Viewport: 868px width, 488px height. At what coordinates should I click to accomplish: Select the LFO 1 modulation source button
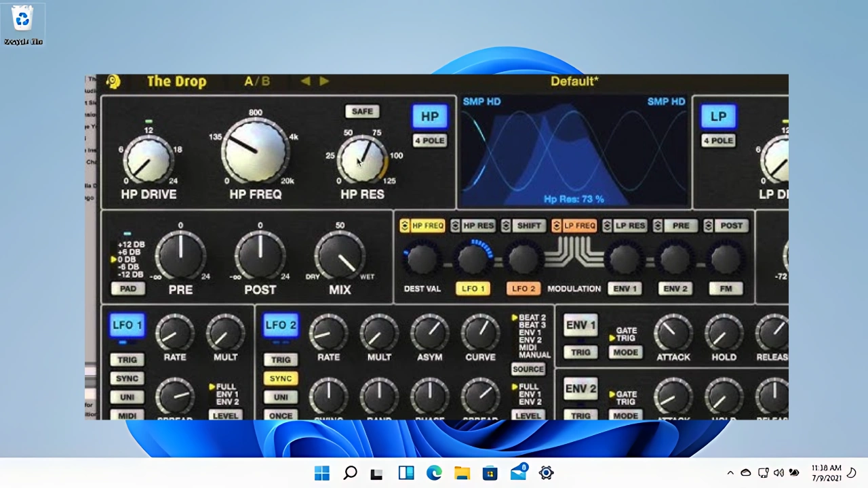(x=473, y=289)
